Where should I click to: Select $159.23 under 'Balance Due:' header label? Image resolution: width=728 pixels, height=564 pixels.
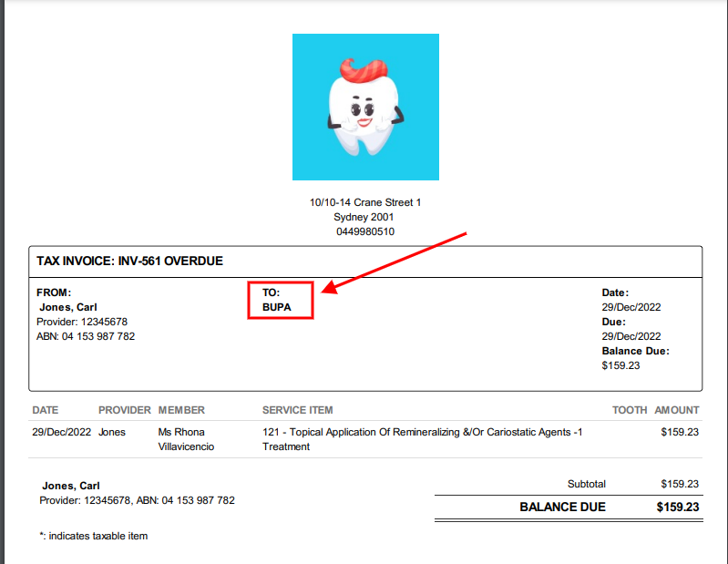620,365
